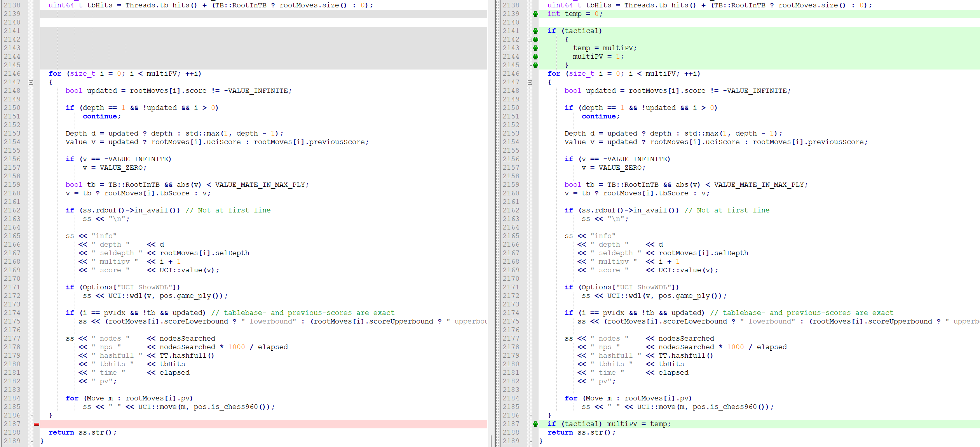Click the scoreLowerbound line 2175 in right pane
The height and width of the screenshot is (447, 980).
(778, 322)
